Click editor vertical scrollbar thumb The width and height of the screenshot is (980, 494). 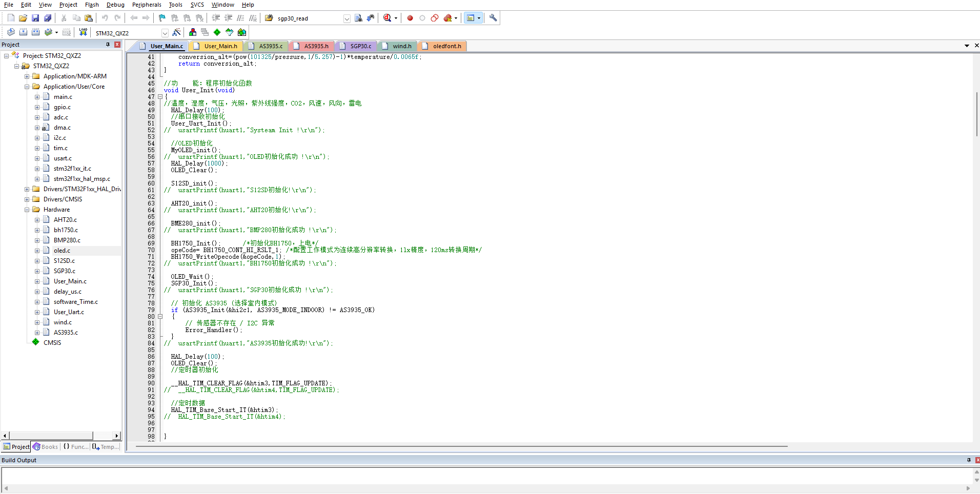tap(977, 114)
